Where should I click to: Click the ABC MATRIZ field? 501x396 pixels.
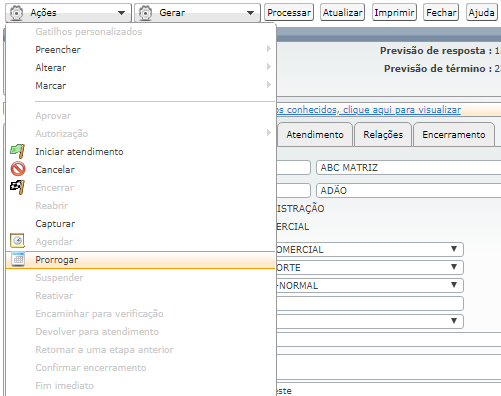pos(408,167)
